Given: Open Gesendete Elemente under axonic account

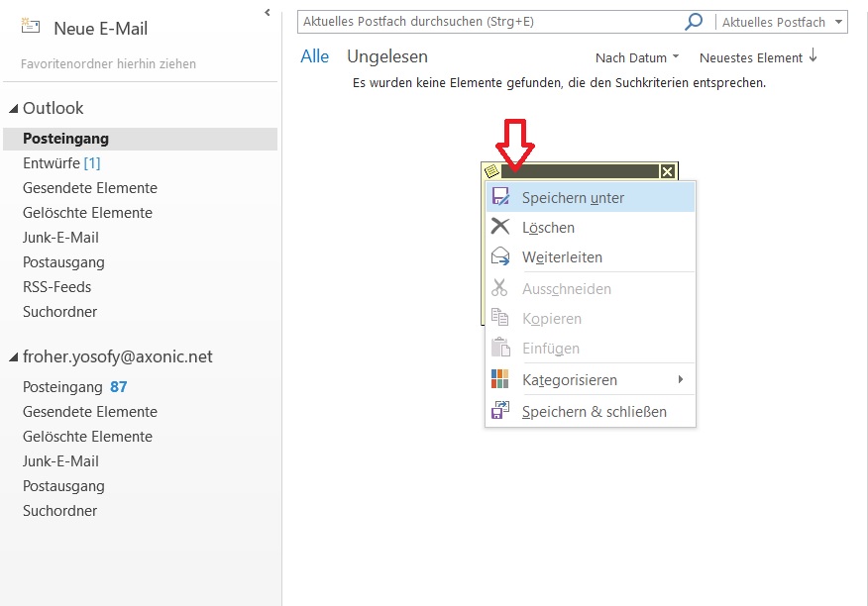Looking at the screenshot, I should (140, 412).
